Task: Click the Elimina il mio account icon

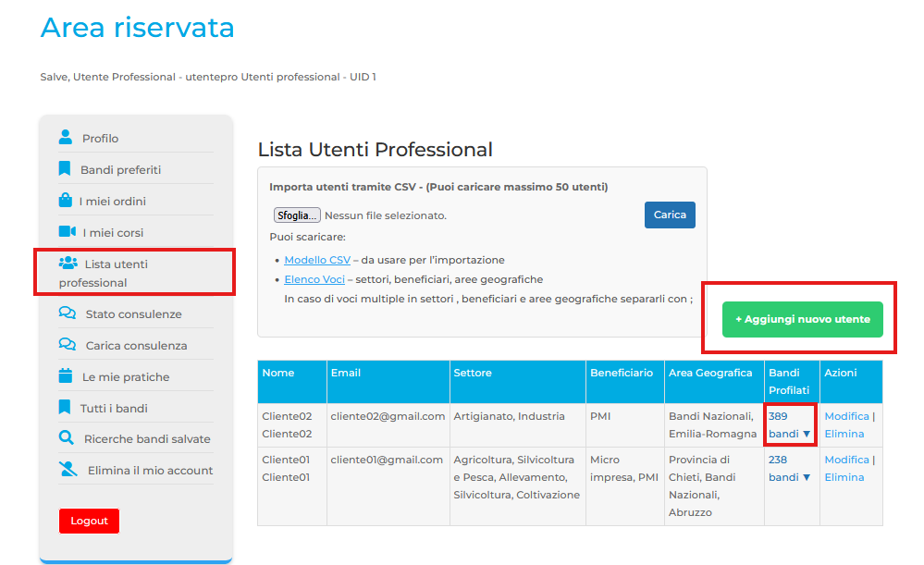Action: (68, 470)
